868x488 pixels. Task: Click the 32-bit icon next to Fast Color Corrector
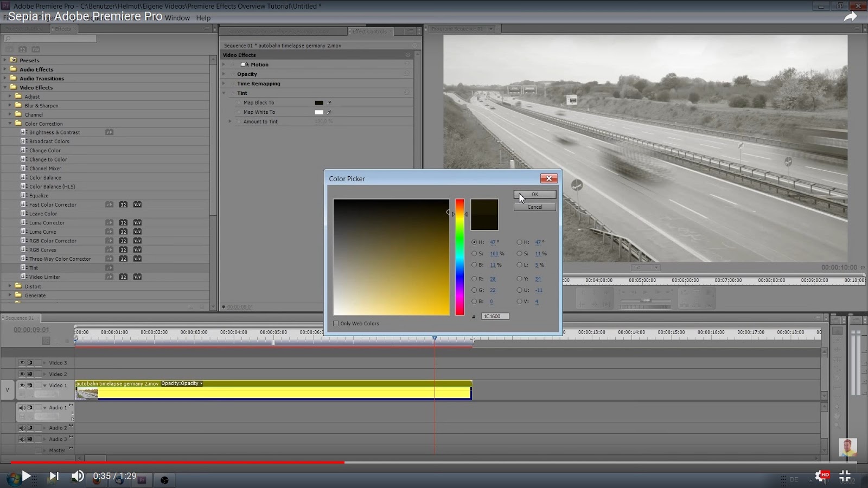click(123, 205)
